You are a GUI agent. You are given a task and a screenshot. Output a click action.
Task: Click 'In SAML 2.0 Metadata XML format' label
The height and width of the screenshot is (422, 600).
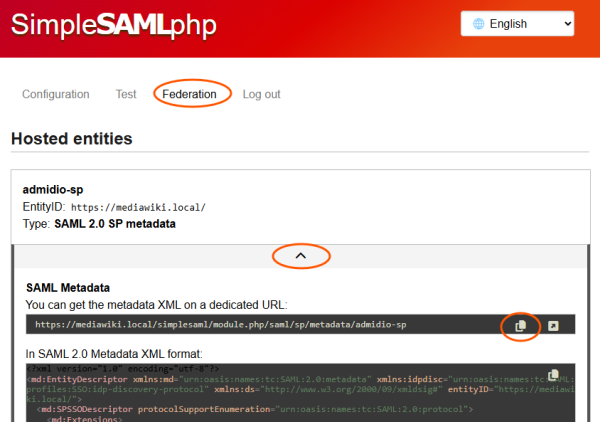[114, 354]
